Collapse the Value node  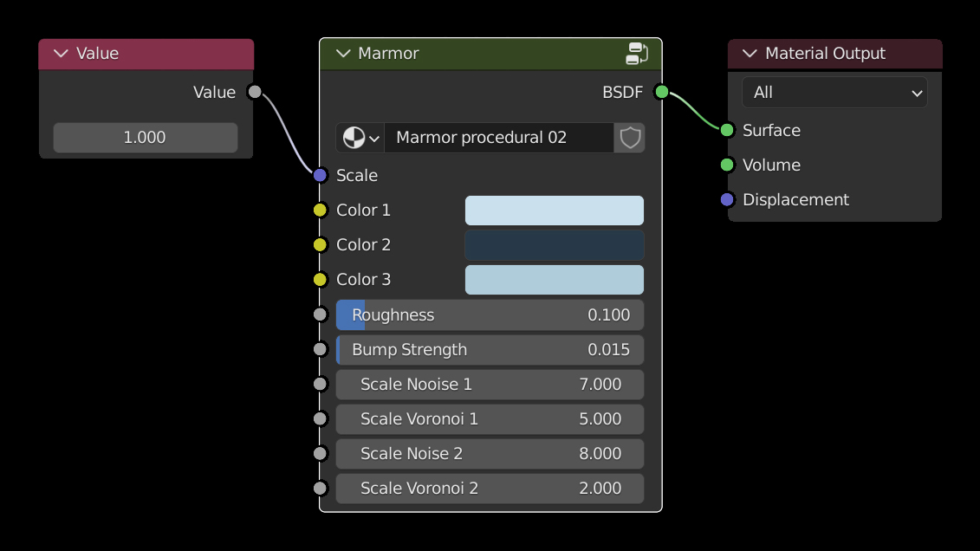(x=61, y=54)
